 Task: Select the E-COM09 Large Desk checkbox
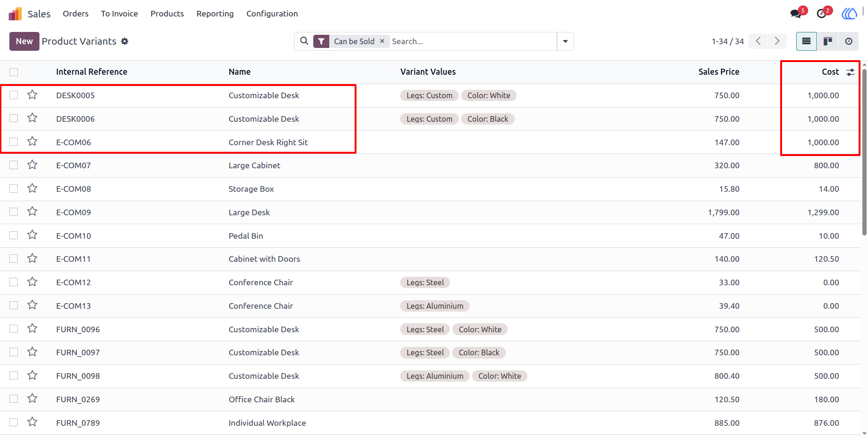pos(14,212)
